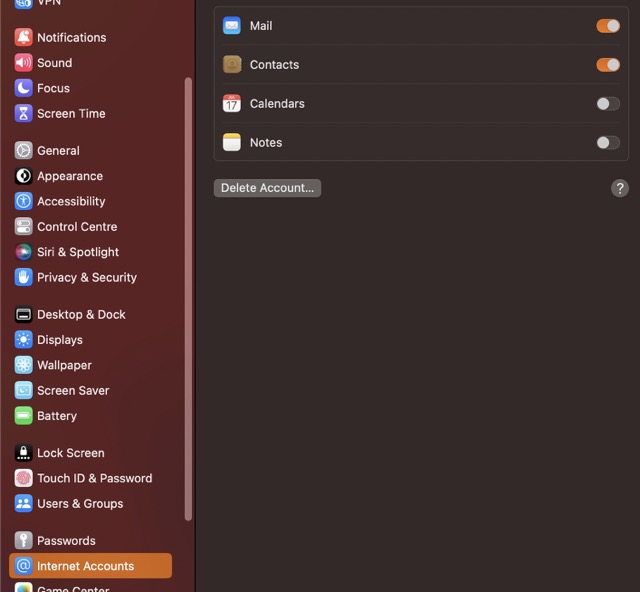640x592 pixels.
Task: Click the Contacts app icon
Action: (x=232, y=65)
